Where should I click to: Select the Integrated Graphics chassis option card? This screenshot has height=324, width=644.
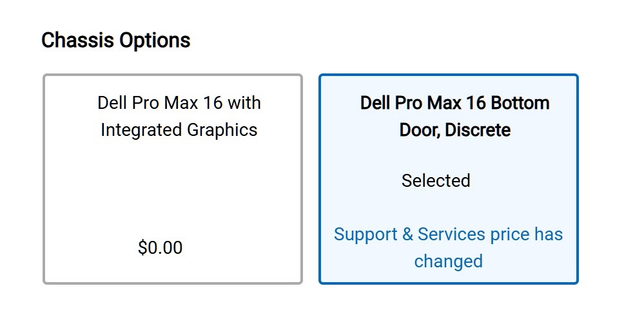(x=172, y=179)
